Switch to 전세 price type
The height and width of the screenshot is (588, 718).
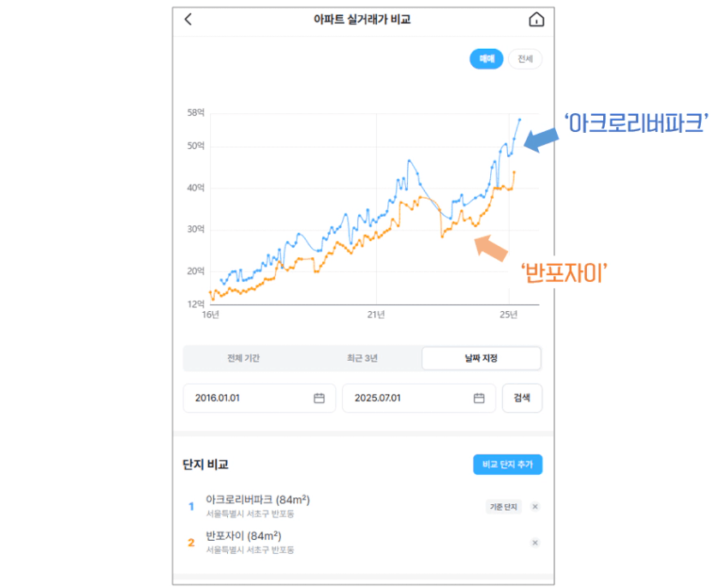[x=525, y=59]
